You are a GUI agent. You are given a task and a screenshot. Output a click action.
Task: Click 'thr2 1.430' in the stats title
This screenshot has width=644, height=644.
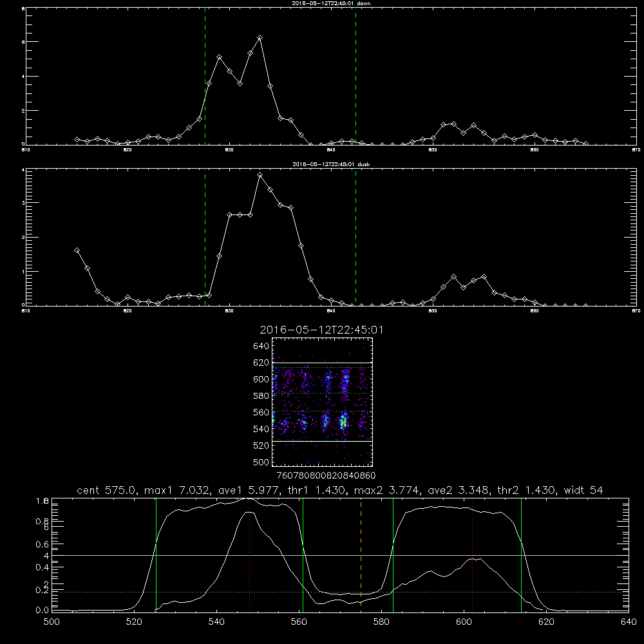point(527,490)
